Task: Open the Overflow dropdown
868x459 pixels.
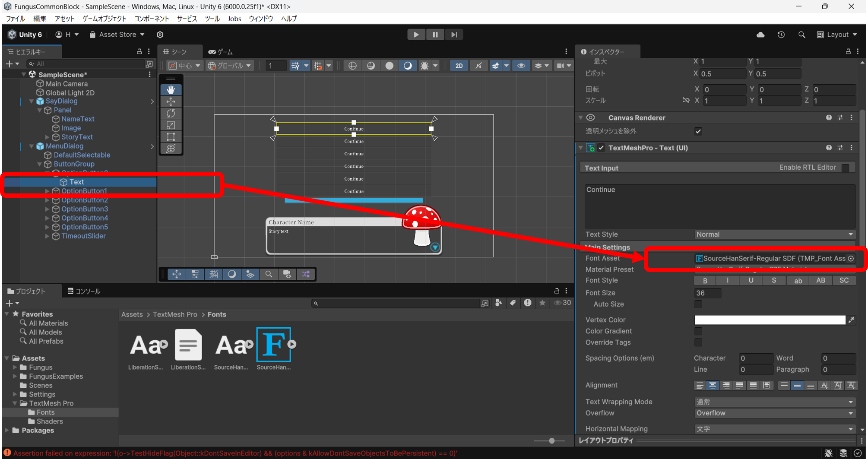Action: click(x=774, y=413)
